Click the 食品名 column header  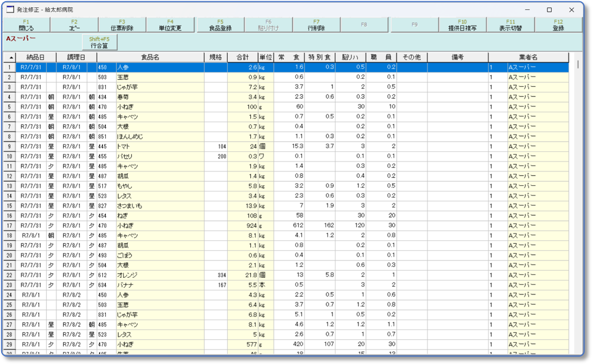coord(150,58)
